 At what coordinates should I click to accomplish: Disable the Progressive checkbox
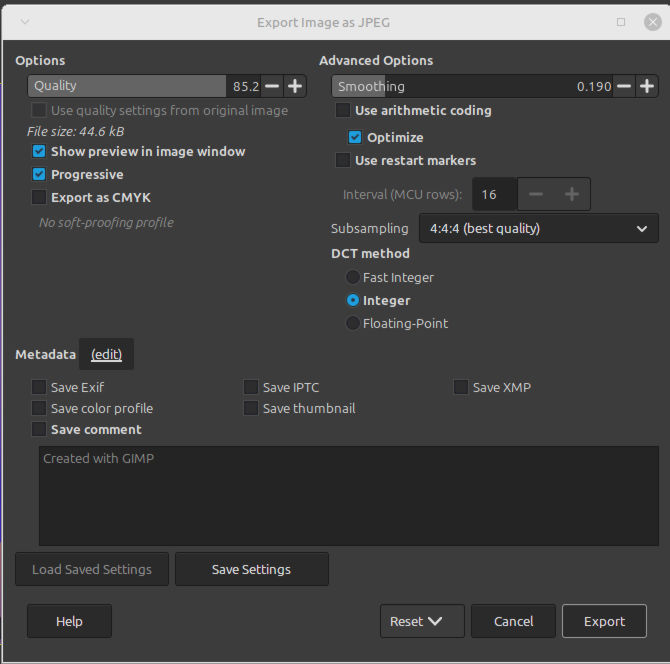coord(39,174)
